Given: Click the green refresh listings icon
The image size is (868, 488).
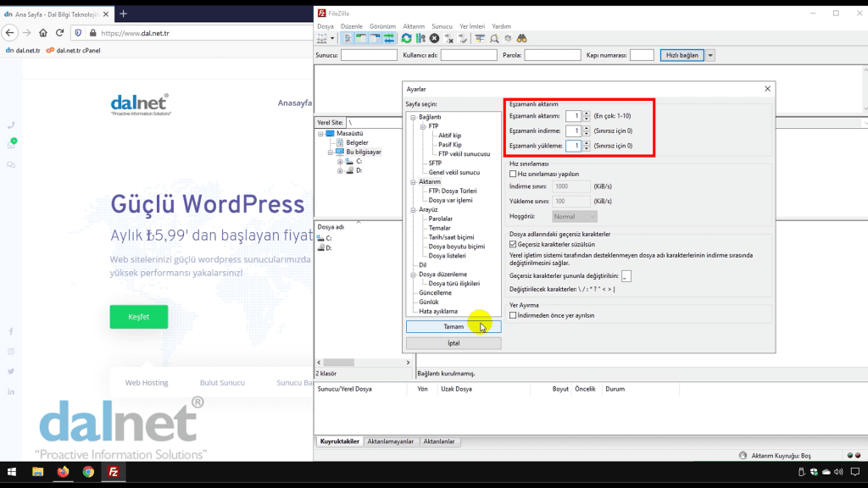Looking at the screenshot, I should point(406,39).
